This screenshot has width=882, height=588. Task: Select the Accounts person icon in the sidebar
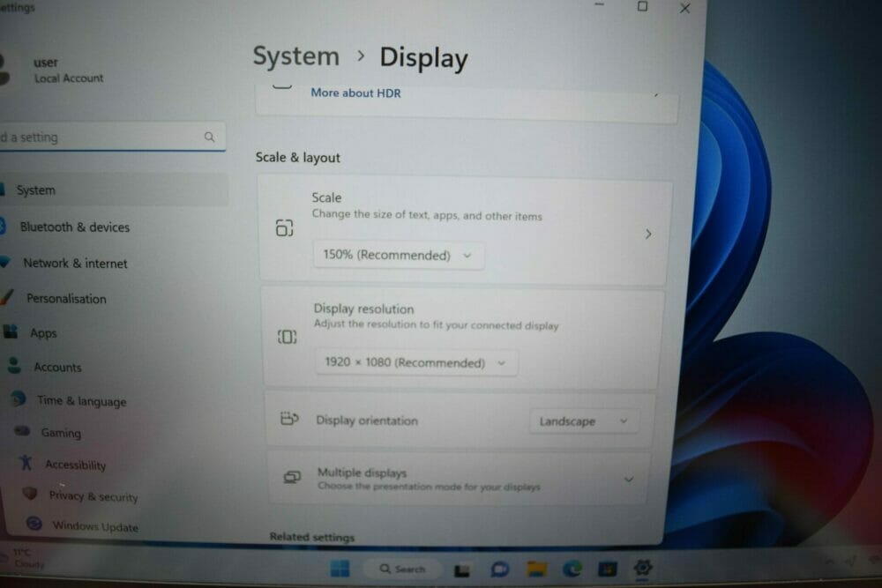pyautogui.click(x=15, y=365)
